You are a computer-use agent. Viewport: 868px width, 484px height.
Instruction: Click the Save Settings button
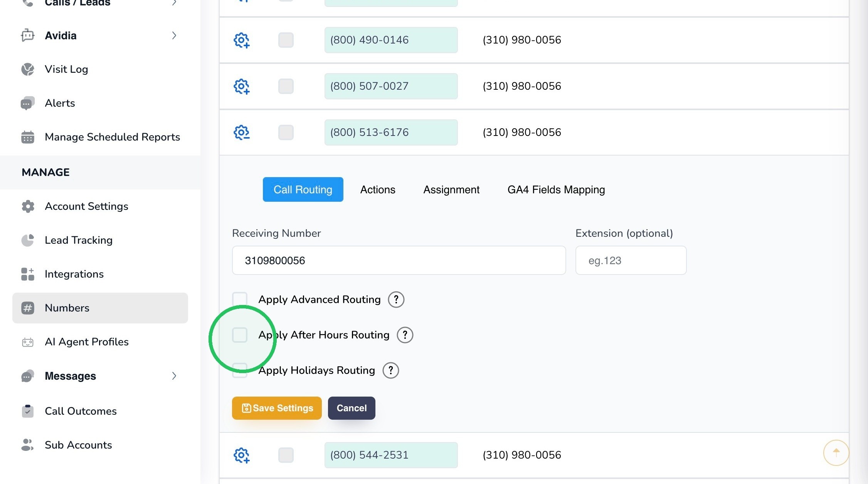(x=277, y=408)
